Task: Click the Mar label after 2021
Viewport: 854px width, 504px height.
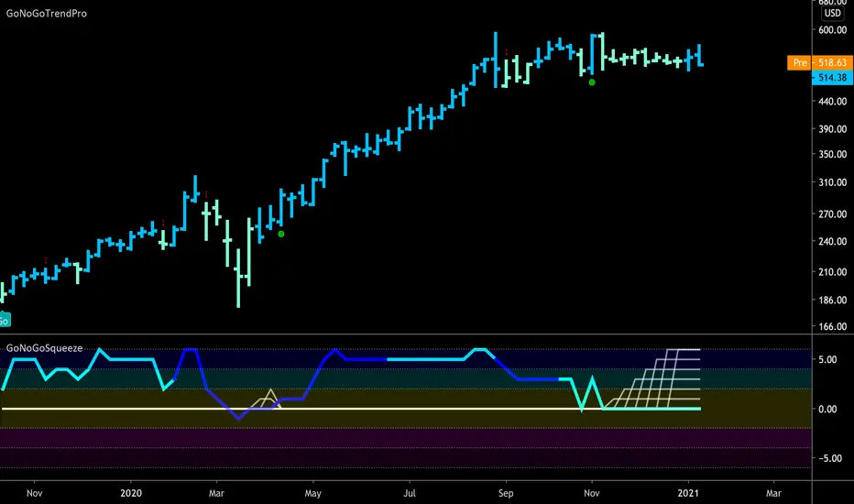Action: click(773, 493)
